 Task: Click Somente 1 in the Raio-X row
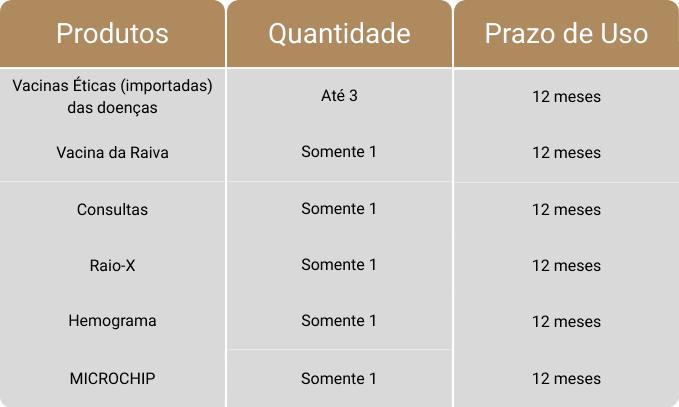pos(339,265)
